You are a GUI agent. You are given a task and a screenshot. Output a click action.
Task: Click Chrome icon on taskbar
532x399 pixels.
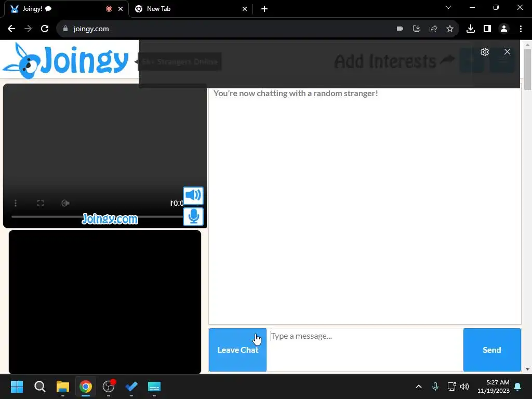click(86, 387)
